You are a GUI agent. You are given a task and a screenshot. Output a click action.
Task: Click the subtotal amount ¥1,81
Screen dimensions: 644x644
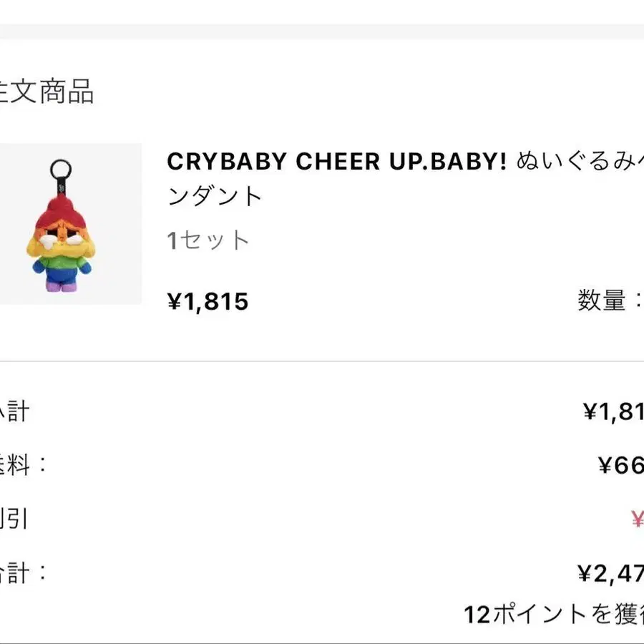pos(613,411)
